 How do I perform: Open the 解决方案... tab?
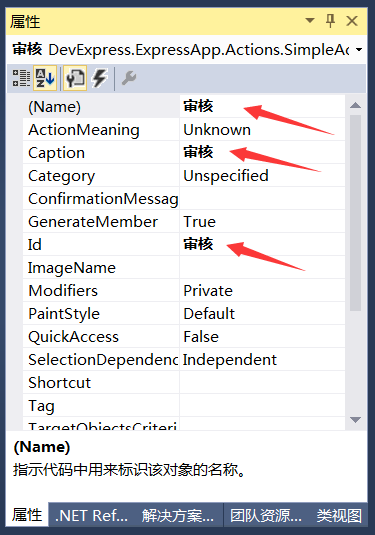[178, 516]
